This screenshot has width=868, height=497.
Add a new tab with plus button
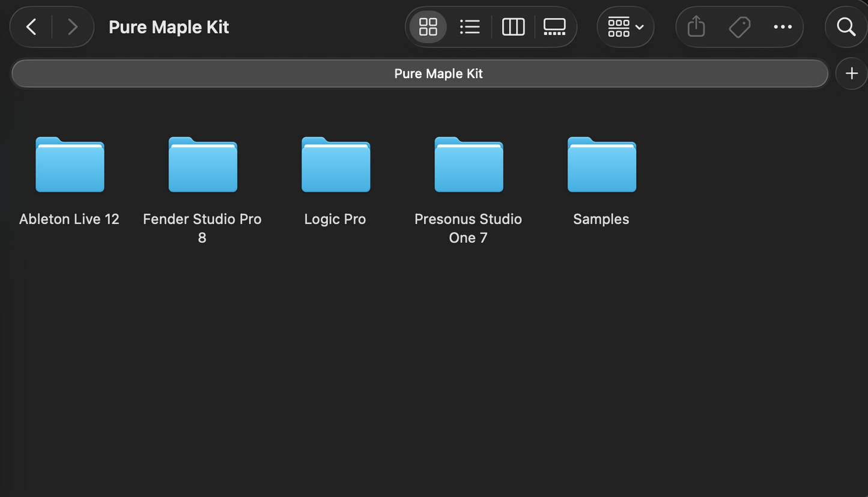pyautogui.click(x=852, y=74)
